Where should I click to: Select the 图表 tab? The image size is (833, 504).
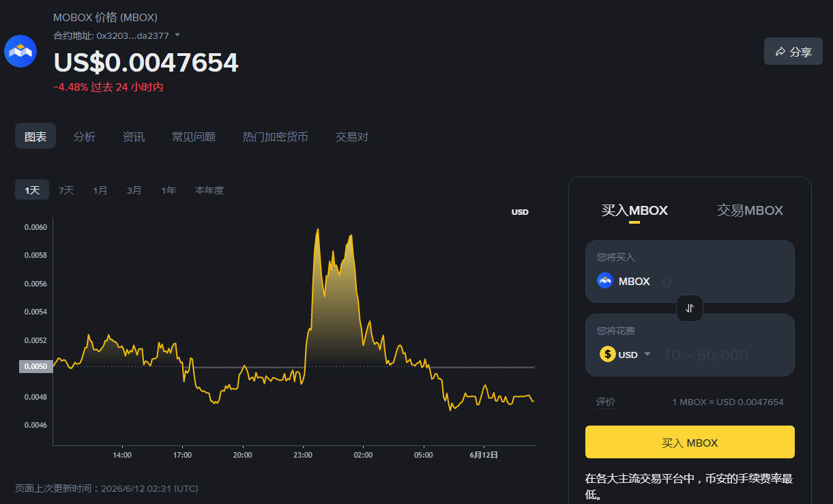[35, 136]
